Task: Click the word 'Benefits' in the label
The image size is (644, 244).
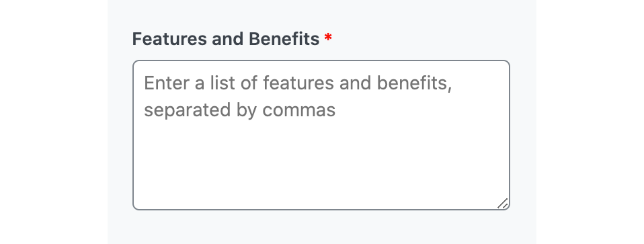Action: [284, 39]
